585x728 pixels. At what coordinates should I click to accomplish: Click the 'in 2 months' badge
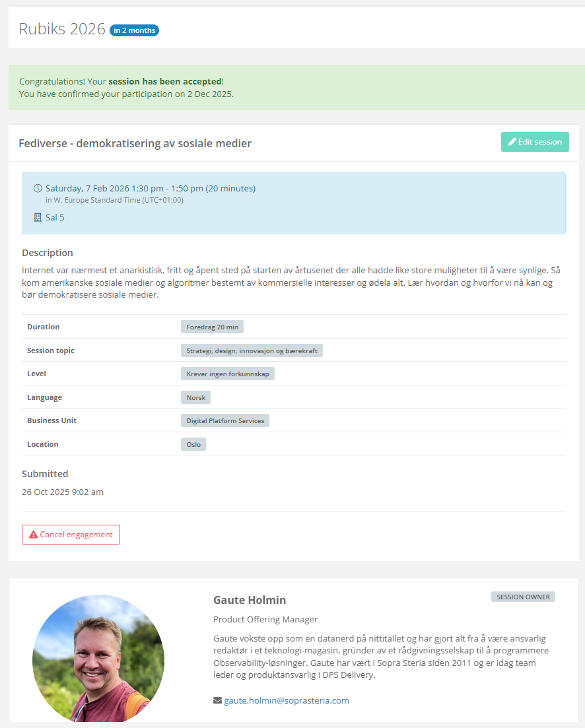(x=134, y=30)
